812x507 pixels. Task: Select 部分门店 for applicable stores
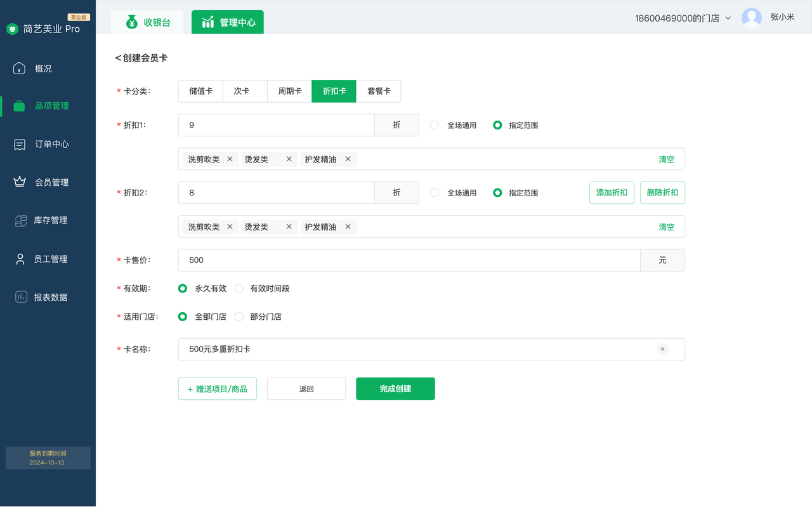coord(239,317)
